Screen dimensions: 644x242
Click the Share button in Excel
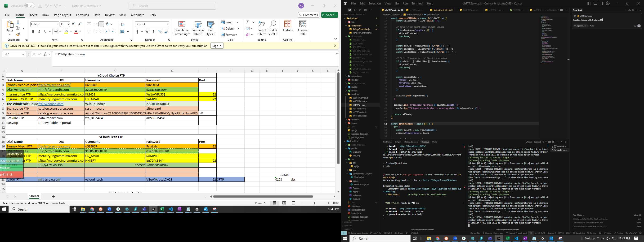(x=330, y=15)
